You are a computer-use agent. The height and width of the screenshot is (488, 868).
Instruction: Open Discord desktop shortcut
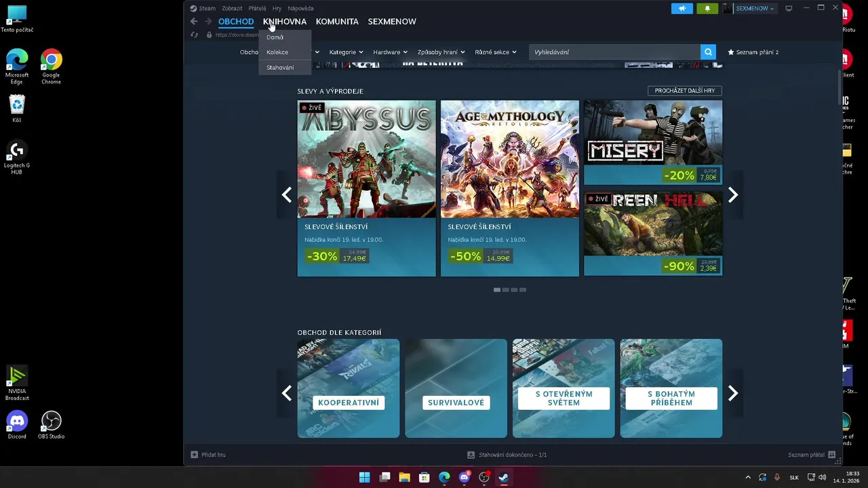click(x=17, y=425)
